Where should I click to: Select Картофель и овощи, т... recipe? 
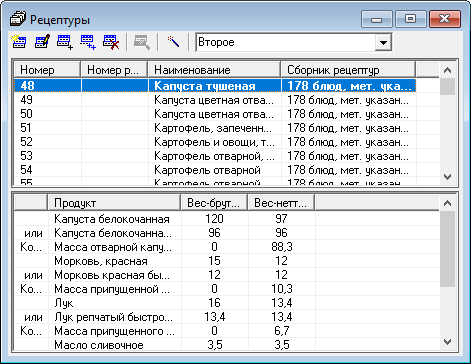pyautogui.click(x=215, y=142)
